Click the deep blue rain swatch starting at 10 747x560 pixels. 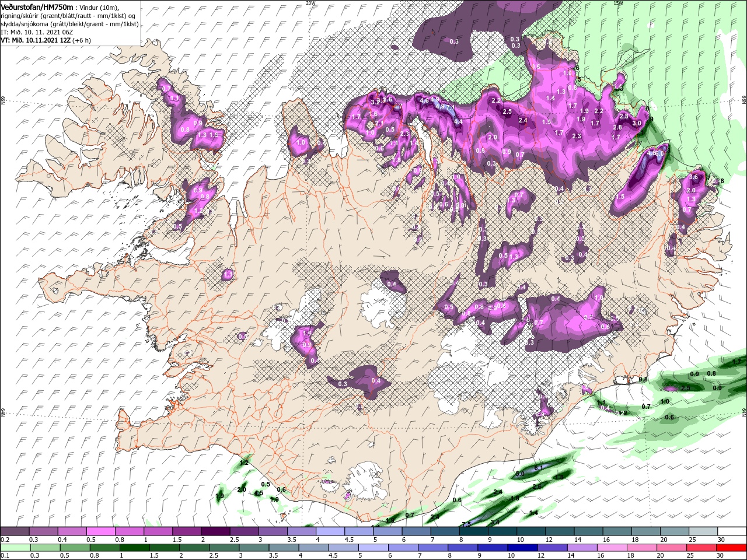click(x=522, y=548)
